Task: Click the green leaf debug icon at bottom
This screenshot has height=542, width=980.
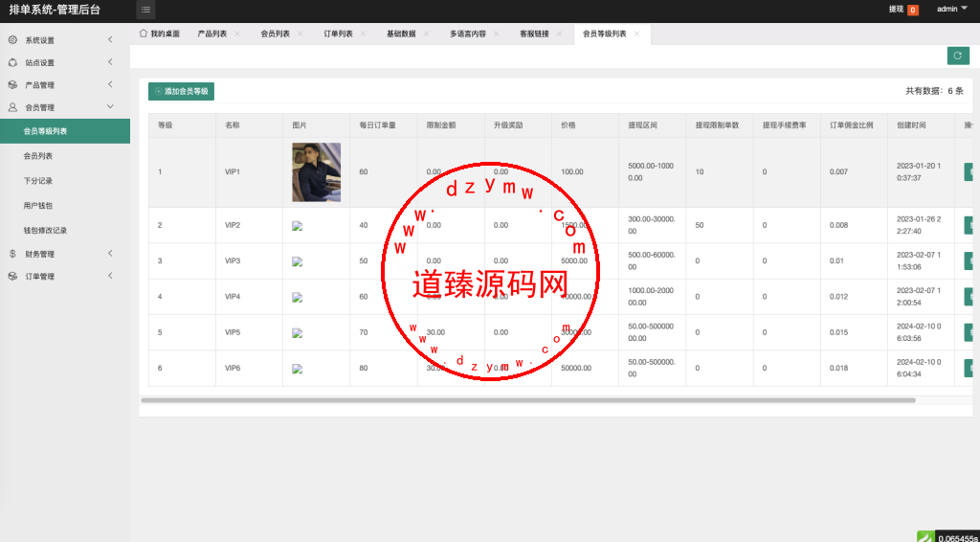Action: (925, 536)
